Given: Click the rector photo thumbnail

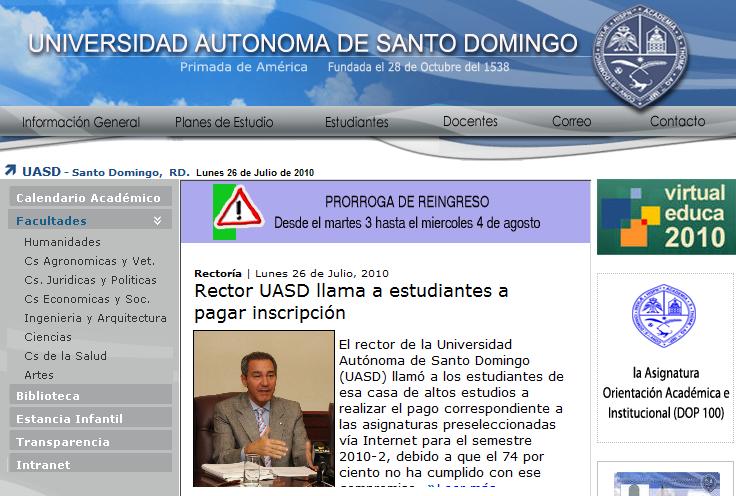Looking at the screenshot, I should pyautogui.click(x=264, y=408).
